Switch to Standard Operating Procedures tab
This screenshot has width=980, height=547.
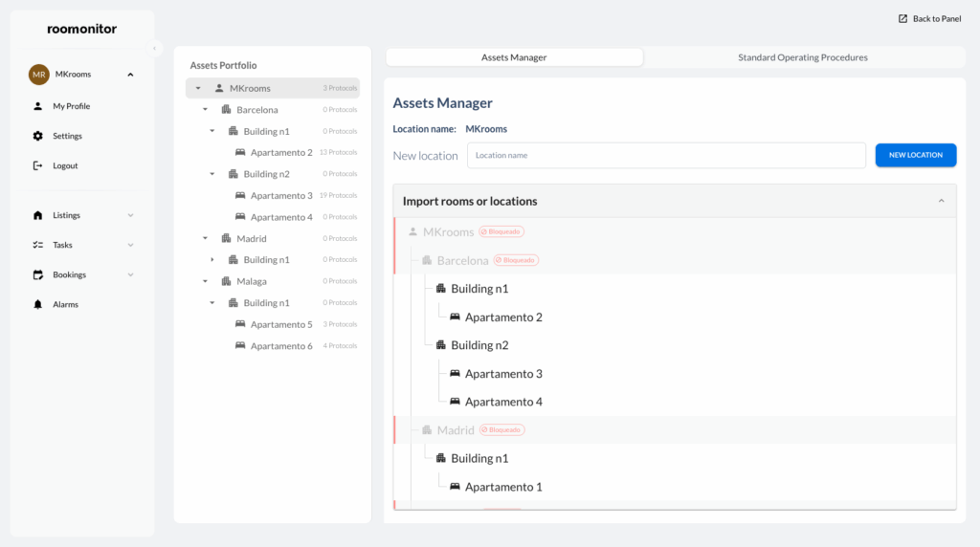click(803, 57)
